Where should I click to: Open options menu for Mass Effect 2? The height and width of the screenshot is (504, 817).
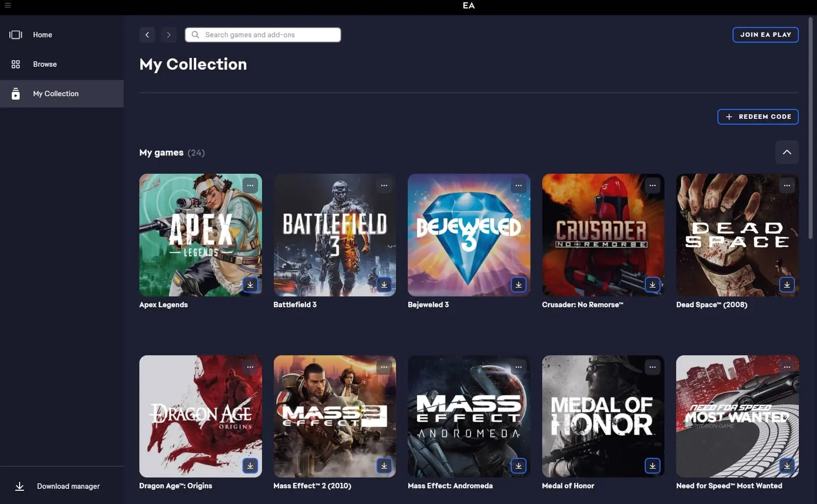(x=384, y=367)
